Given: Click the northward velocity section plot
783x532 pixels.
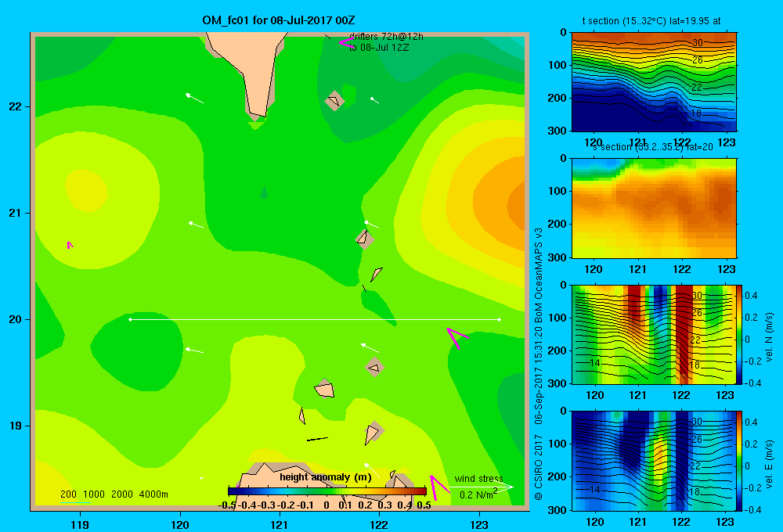Looking at the screenshot, I should point(654,334).
